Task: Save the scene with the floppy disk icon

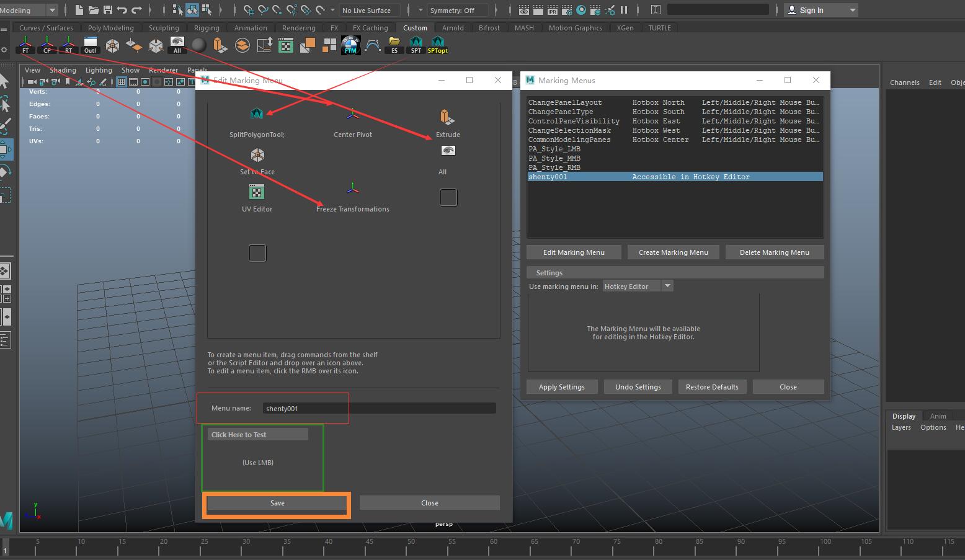Action: [108, 10]
